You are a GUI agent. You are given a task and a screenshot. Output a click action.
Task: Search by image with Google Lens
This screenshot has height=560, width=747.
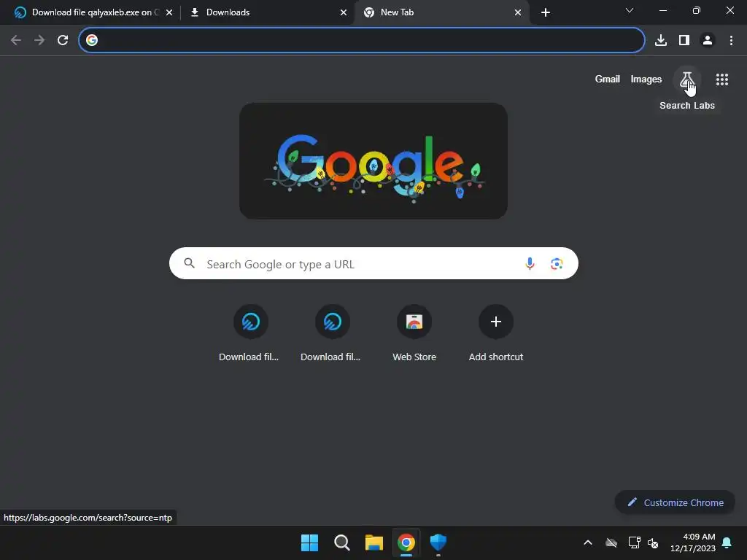coord(557,263)
